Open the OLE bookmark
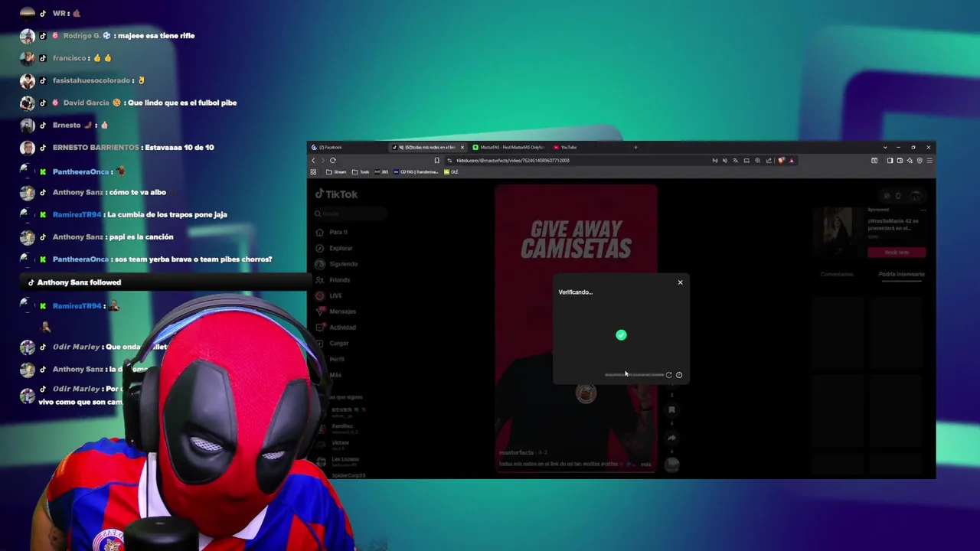980x551 pixels. pyautogui.click(x=451, y=172)
